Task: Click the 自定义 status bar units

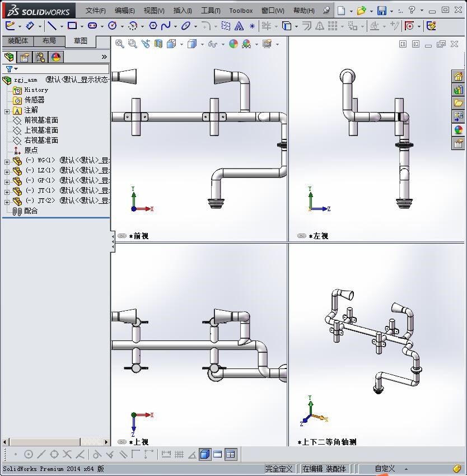Action: click(385, 469)
